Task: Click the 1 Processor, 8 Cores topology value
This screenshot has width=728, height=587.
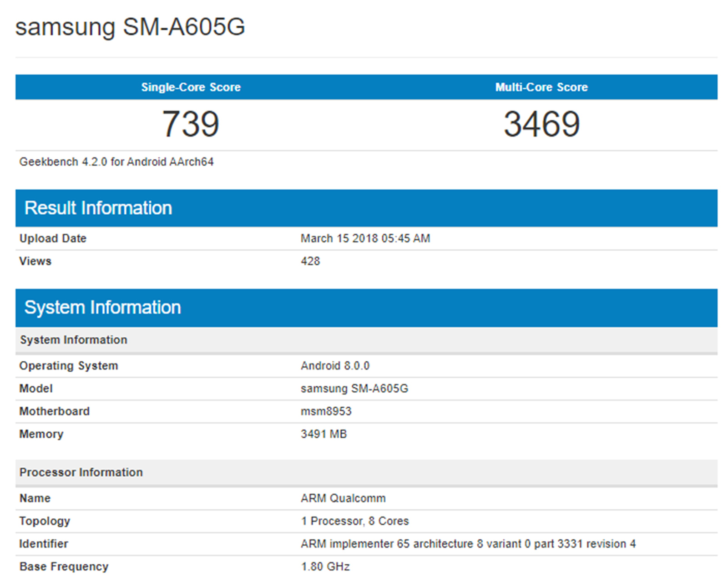Action: [354, 521]
